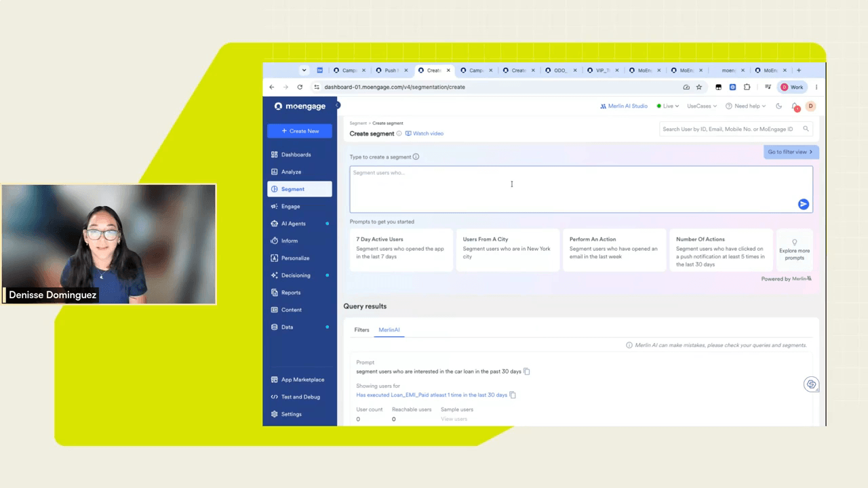This screenshot has width=868, height=488.
Task: Click Go to filter view
Action: (791, 152)
